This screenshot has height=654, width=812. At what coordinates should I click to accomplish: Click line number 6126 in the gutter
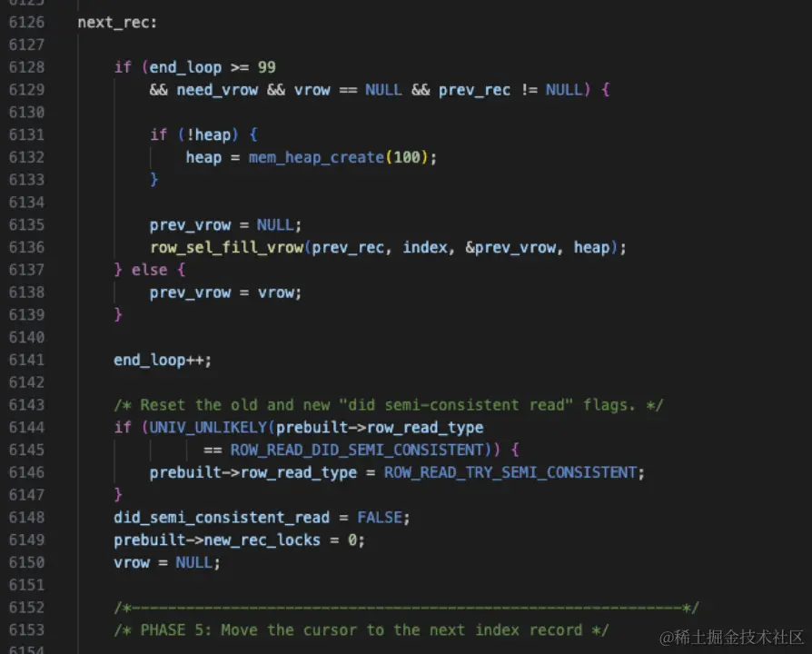[x=26, y=23]
